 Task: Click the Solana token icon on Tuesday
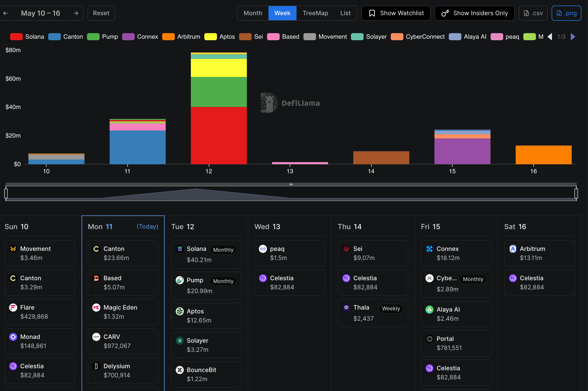coord(179,249)
